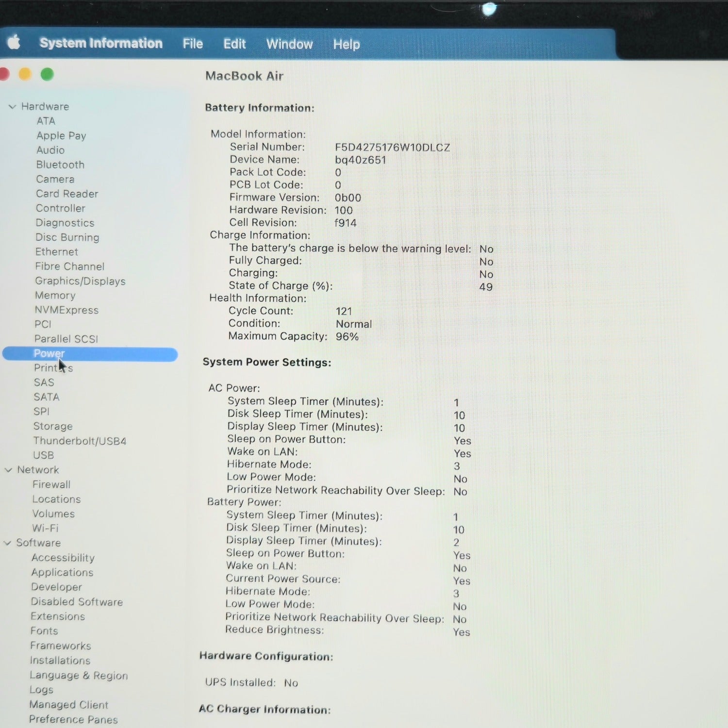728x728 pixels.
Task: Select Firewall under Network
Action: tap(51, 484)
